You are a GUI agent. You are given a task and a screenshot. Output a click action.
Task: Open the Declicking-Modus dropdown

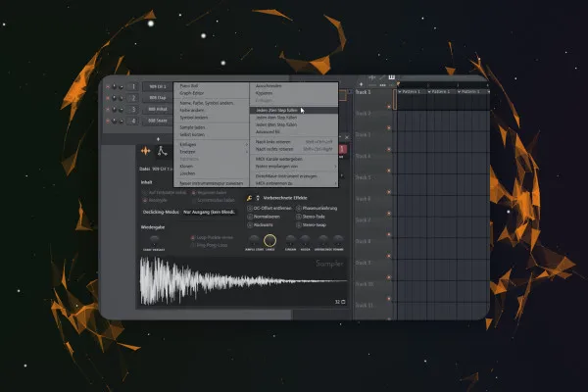pyautogui.click(x=210, y=212)
